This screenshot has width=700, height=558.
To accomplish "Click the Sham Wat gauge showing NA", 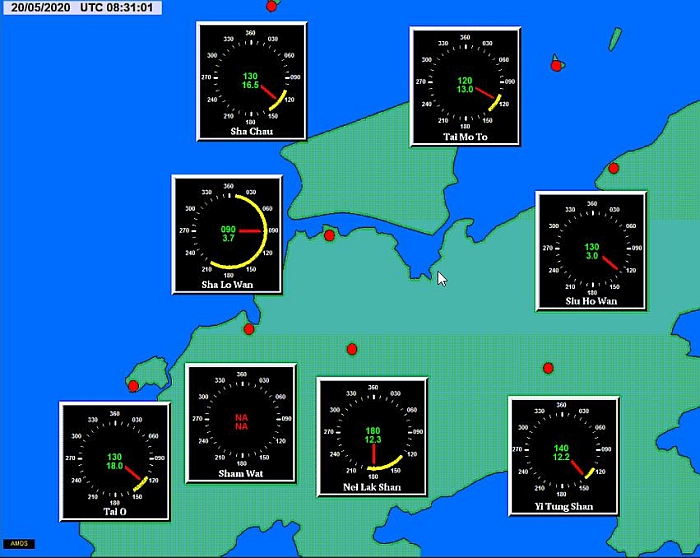I will [241, 423].
